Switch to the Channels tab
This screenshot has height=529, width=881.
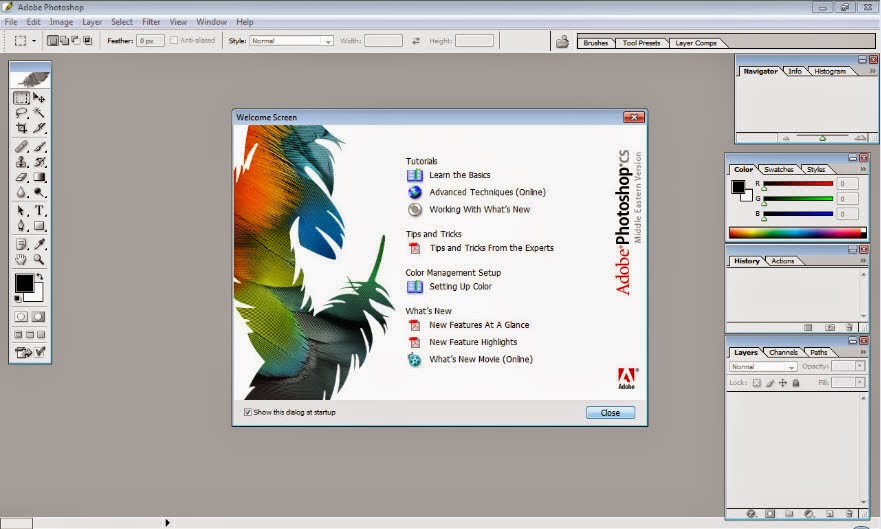[x=783, y=353]
